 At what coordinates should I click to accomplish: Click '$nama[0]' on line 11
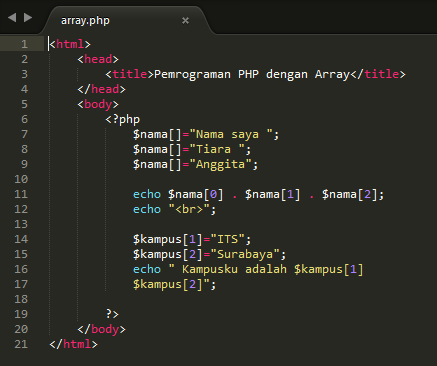point(196,194)
